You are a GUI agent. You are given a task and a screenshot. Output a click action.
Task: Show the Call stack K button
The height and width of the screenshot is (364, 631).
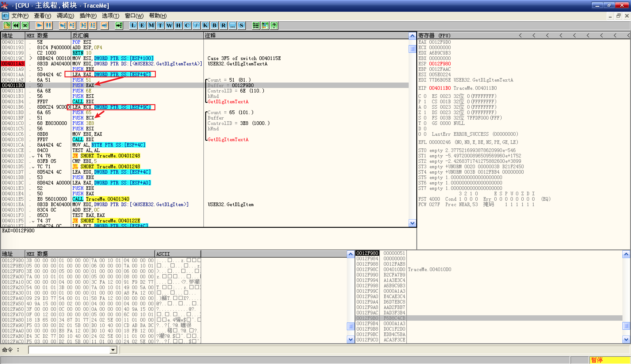pyautogui.click(x=205, y=25)
